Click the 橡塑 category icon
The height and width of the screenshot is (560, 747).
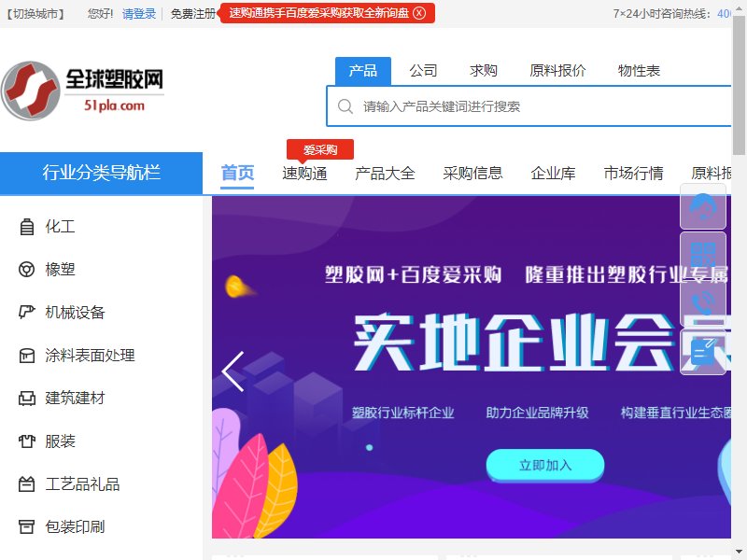click(x=27, y=270)
